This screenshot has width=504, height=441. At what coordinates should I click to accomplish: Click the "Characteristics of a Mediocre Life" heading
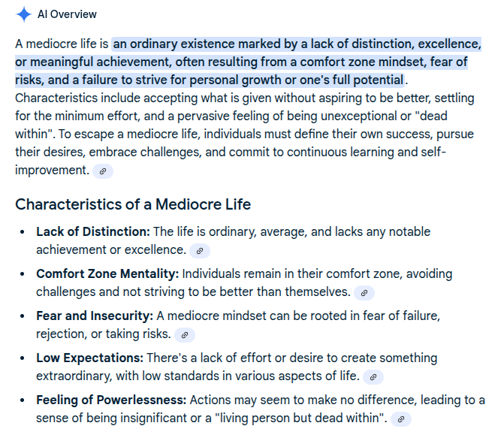133,204
